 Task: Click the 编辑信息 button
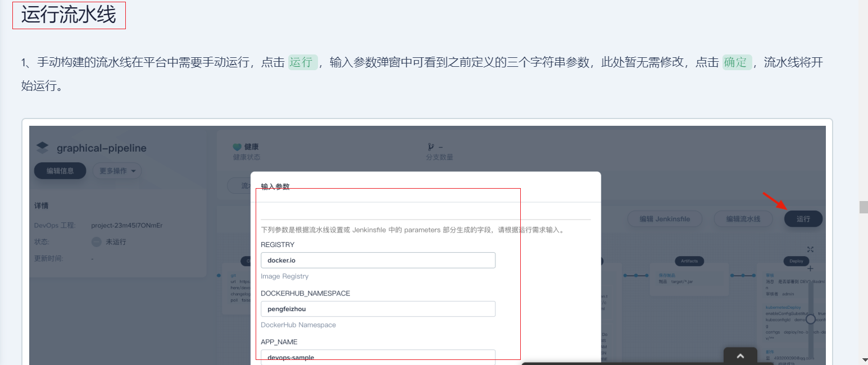pyautogui.click(x=60, y=171)
